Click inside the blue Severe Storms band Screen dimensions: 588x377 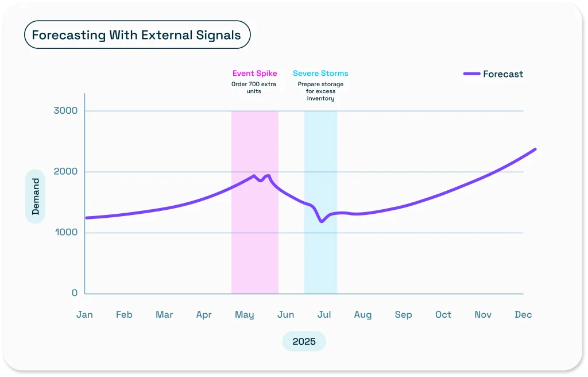320,253
